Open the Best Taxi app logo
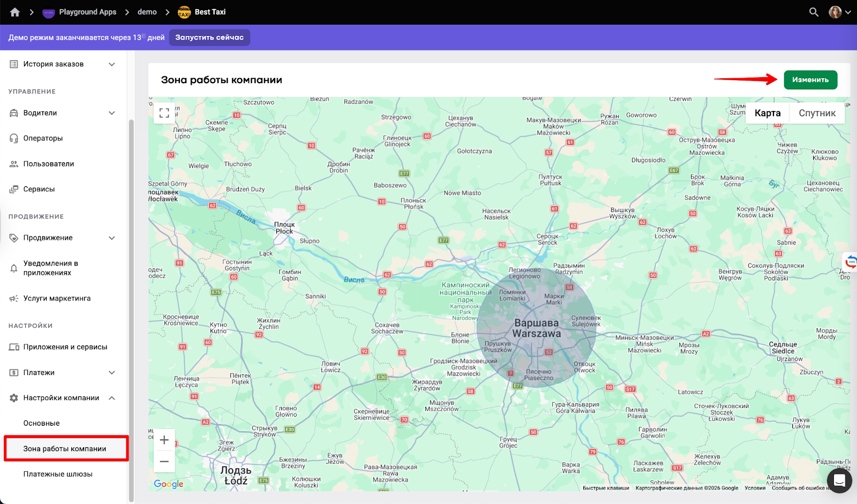This screenshot has width=857, height=504. tap(184, 12)
